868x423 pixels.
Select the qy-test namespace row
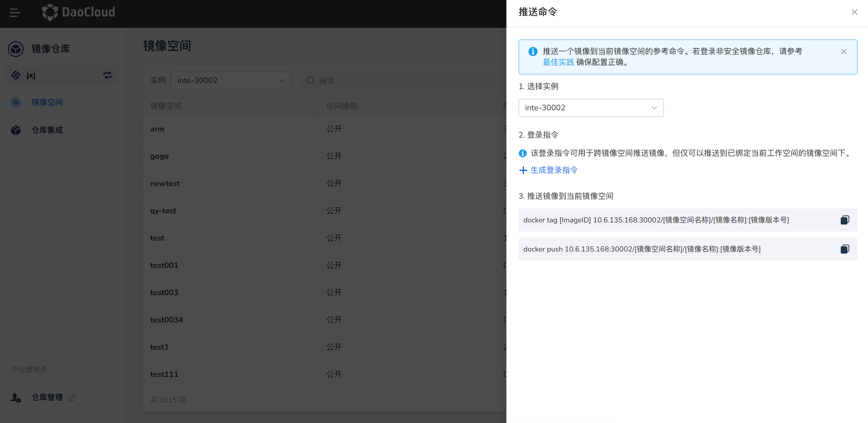point(164,211)
